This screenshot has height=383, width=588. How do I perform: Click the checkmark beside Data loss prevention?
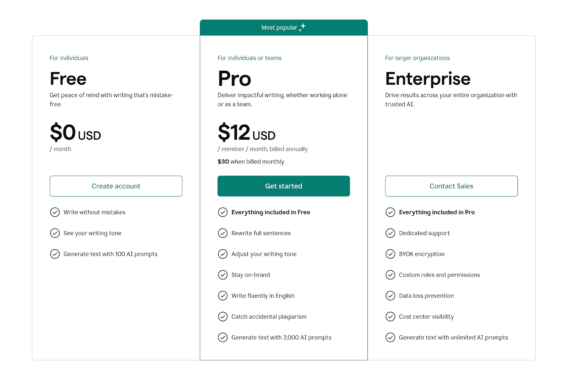[x=391, y=295]
